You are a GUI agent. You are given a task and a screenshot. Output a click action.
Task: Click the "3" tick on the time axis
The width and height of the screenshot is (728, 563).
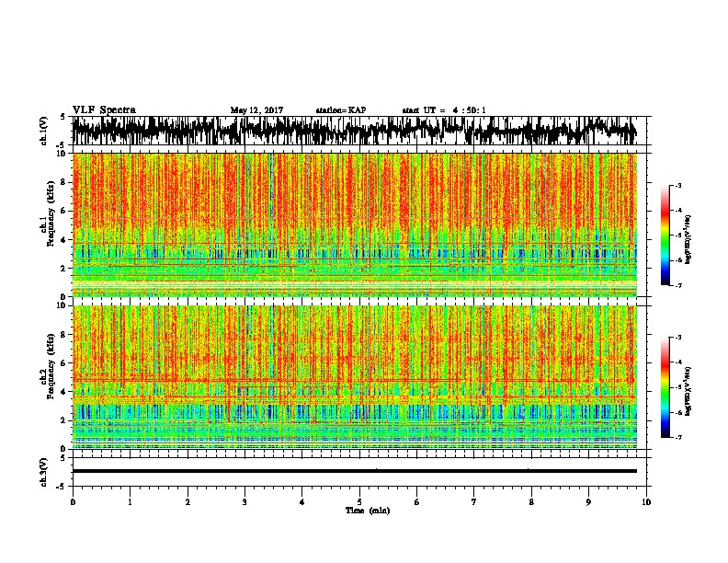(x=245, y=502)
